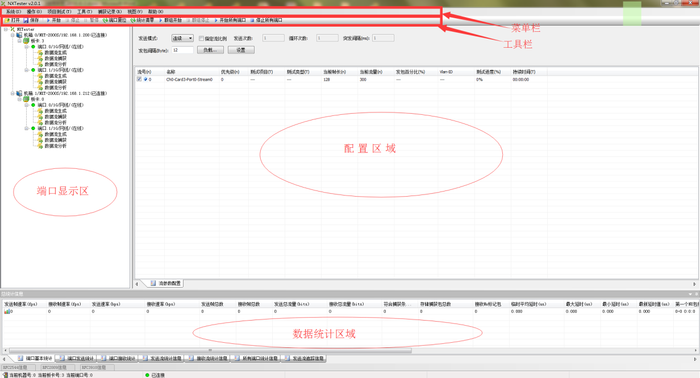This screenshot has height=378, width=700.
Task: Click the 群组开始 (Group Start) toolbar icon
Action: pyautogui.click(x=161, y=21)
